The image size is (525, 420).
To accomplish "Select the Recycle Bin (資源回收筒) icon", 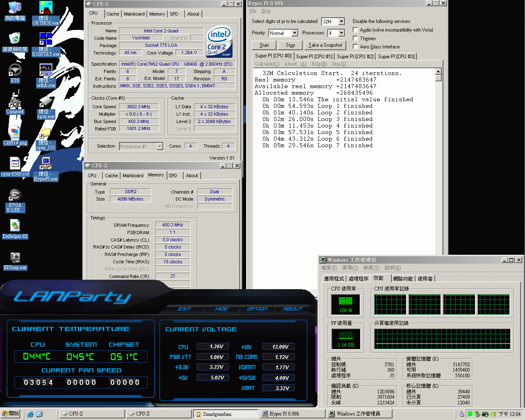I will (x=15, y=42).
